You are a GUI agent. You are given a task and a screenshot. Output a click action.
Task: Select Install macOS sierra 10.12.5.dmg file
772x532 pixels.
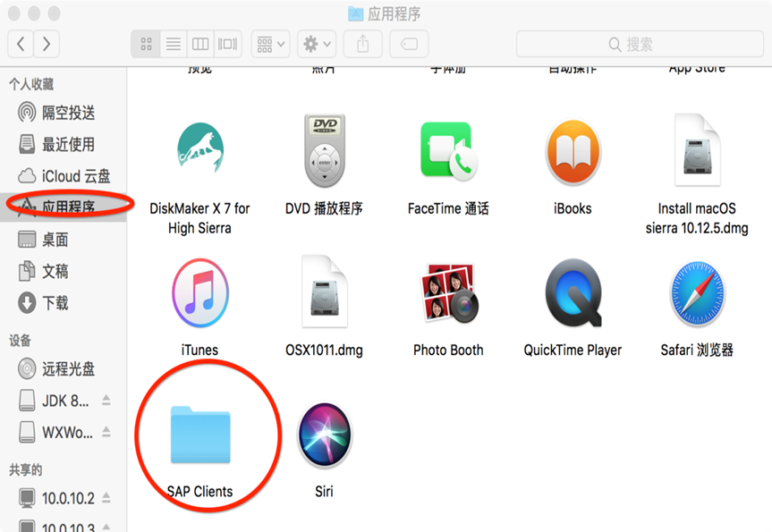coord(697,150)
